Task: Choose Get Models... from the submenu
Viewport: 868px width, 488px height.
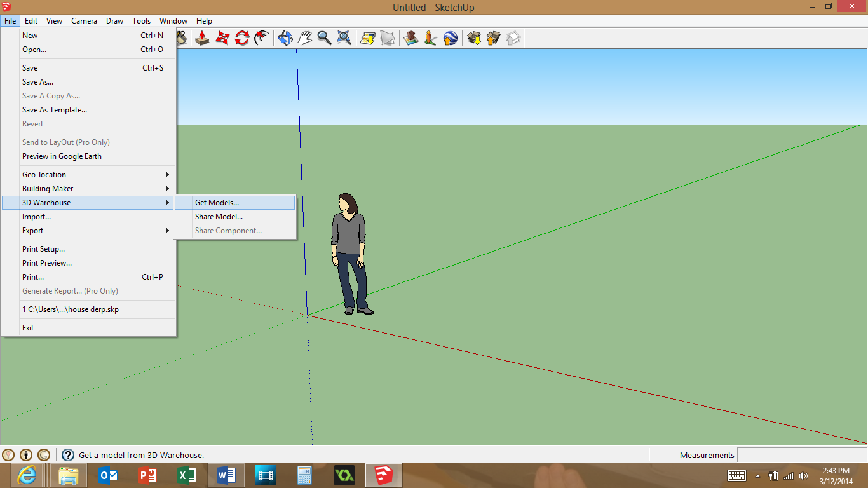Action: 234,203
